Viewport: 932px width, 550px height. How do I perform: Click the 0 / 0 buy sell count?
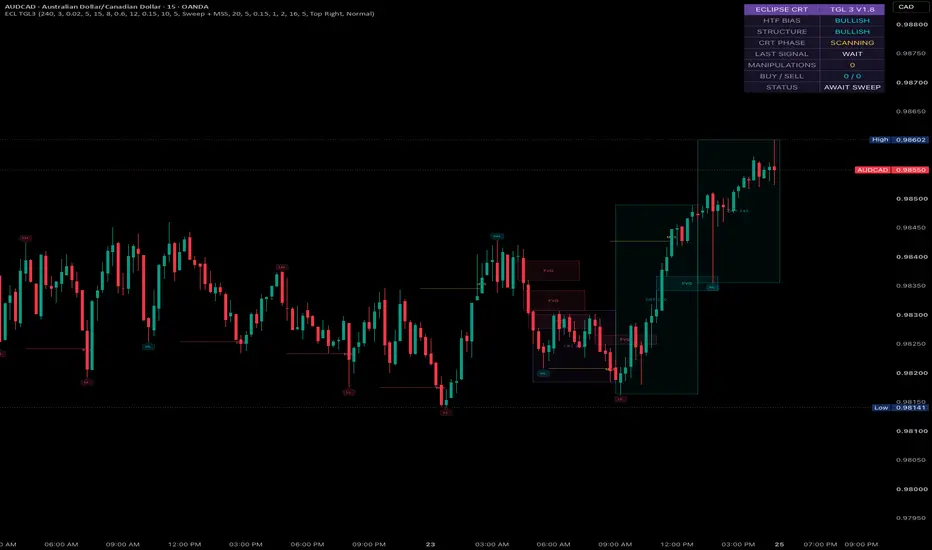[852, 76]
